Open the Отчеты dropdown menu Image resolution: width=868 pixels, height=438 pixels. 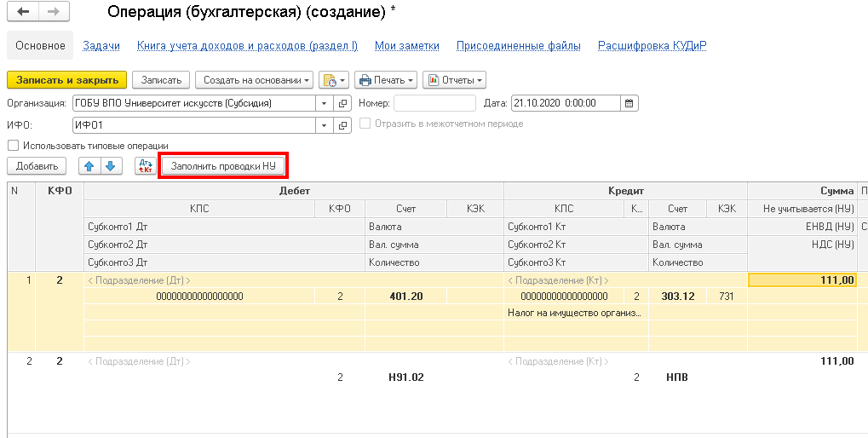(x=455, y=80)
